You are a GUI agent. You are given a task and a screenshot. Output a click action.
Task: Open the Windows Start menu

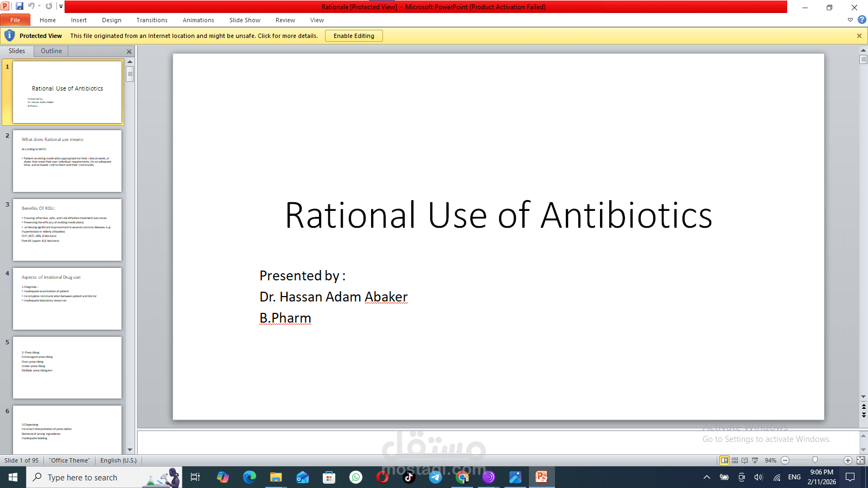tap(13, 477)
